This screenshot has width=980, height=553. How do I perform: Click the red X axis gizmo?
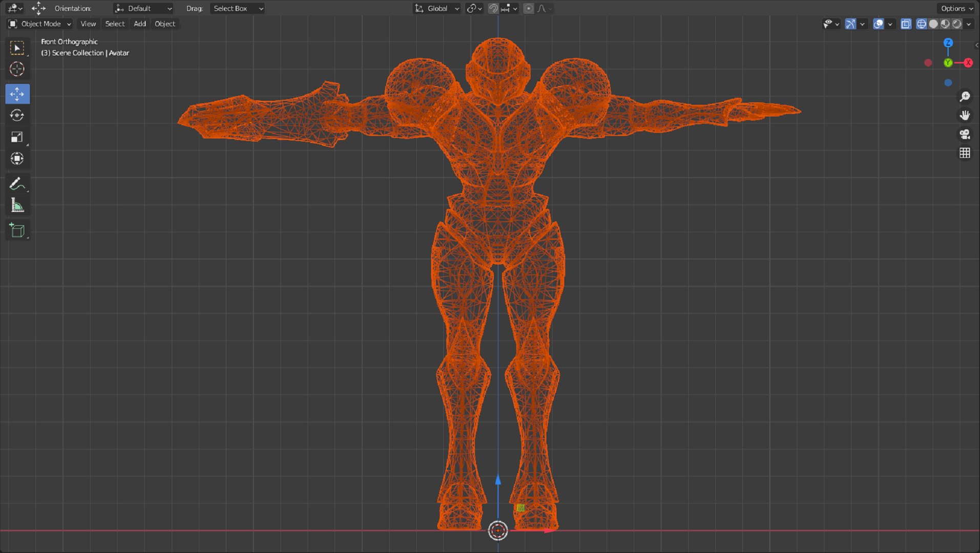(x=968, y=62)
